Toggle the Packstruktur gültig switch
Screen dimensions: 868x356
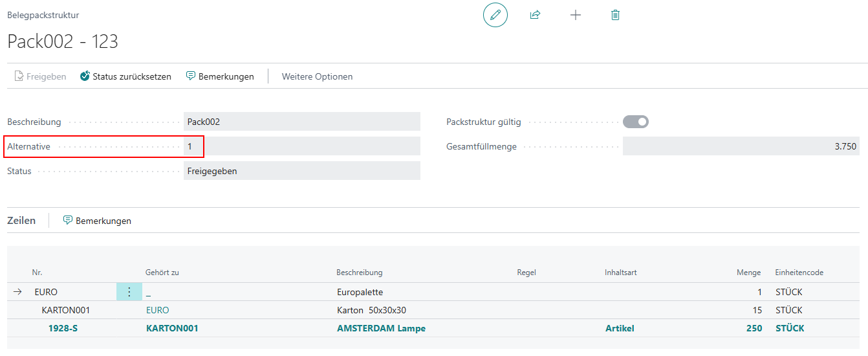tap(636, 122)
